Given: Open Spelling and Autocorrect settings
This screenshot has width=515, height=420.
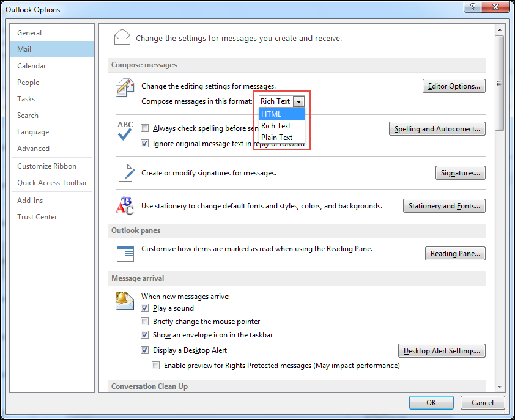Looking at the screenshot, I should pyautogui.click(x=437, y=129).
